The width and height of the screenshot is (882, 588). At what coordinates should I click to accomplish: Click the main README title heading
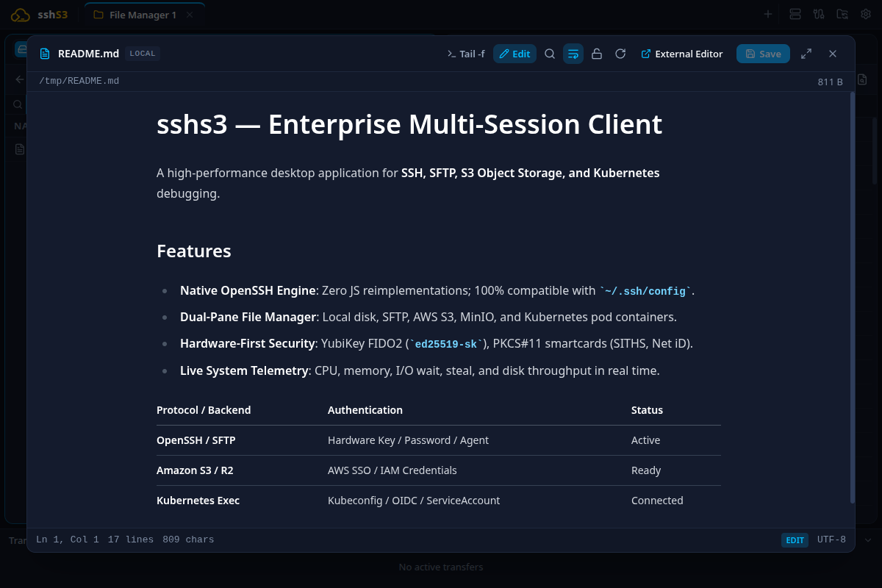pos(409,124)
